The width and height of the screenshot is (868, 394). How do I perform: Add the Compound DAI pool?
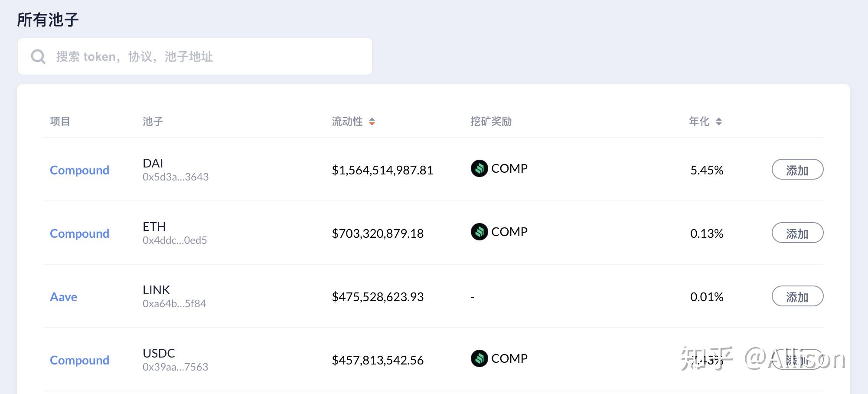click(x=797, y=169)
